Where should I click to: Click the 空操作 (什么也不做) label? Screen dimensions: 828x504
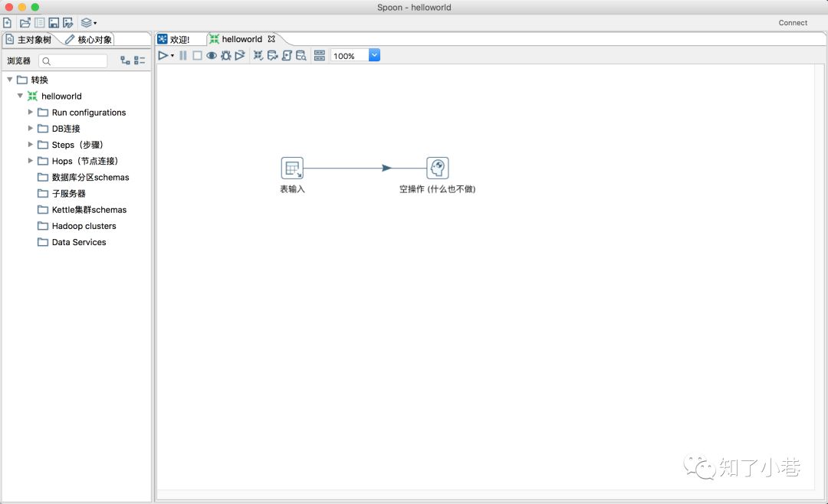[x=437, y=189]
